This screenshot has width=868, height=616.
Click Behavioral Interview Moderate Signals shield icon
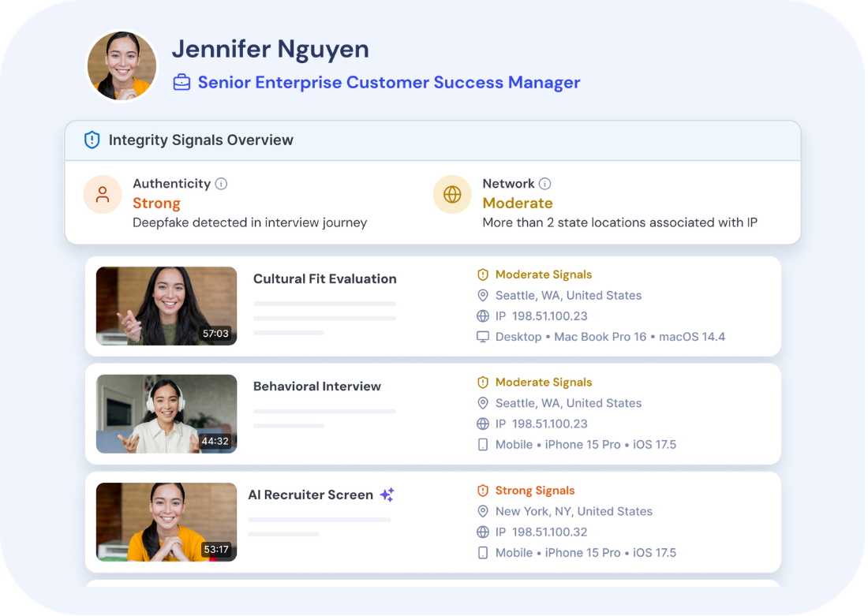coord(483,383)
